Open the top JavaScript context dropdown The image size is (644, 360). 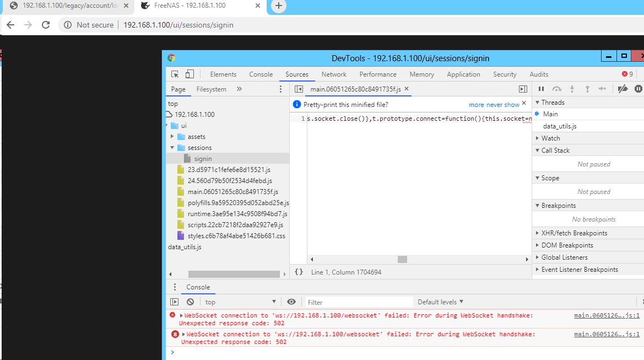241,302
